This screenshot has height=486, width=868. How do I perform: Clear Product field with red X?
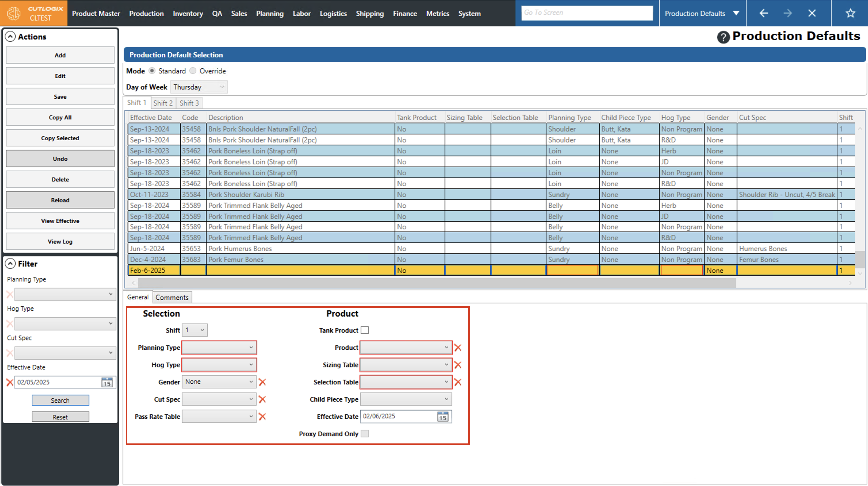pyautogui.click(x=458, y=347)
